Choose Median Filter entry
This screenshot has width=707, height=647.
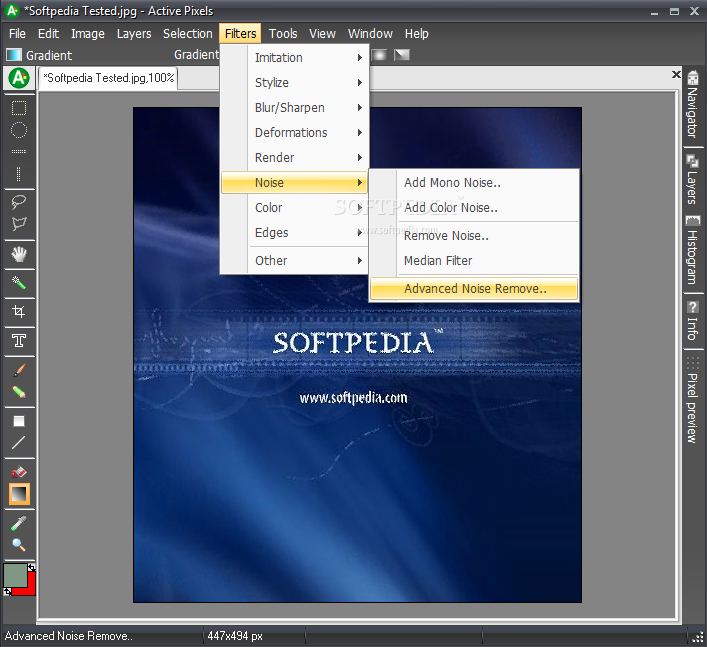[474, 261]
